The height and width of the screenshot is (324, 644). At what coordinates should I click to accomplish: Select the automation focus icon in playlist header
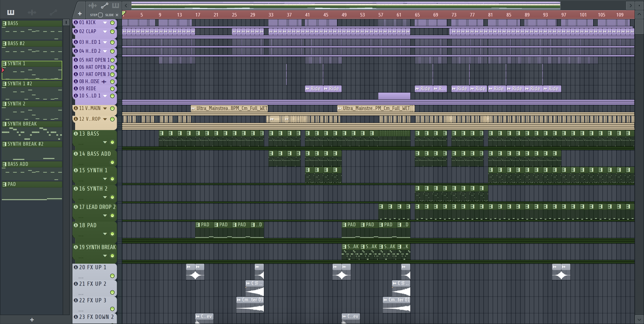click(104, 6)
